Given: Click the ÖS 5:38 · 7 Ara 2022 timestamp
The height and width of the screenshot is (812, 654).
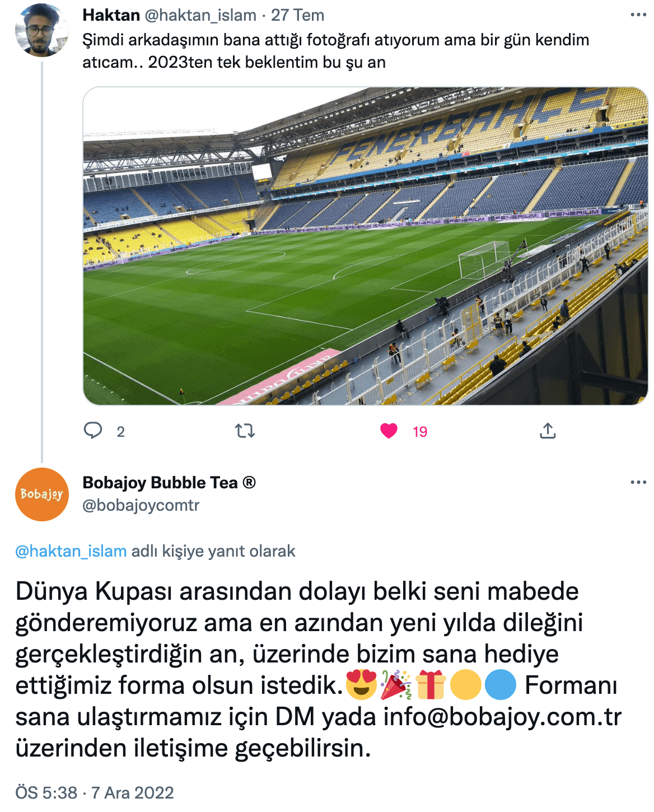Looking at the screenshot, I should pos(95,792).
